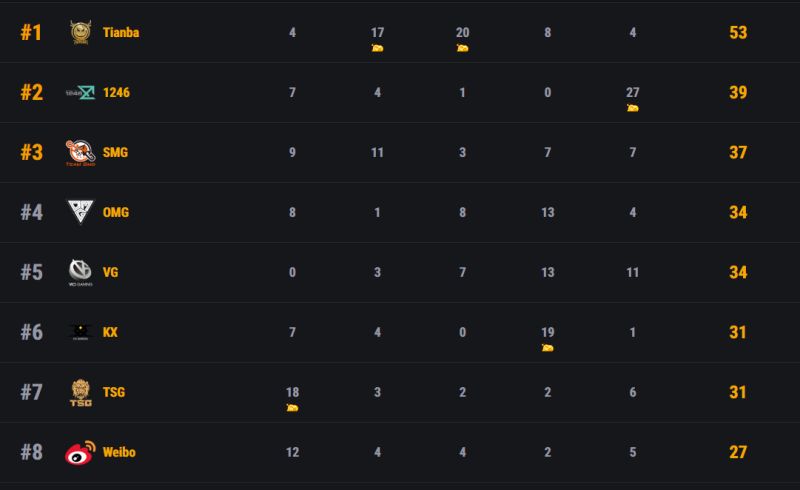The height and width of the screenshot is (490, 800).
Task: Select the OMG team name
Action: tap(116, 212)
